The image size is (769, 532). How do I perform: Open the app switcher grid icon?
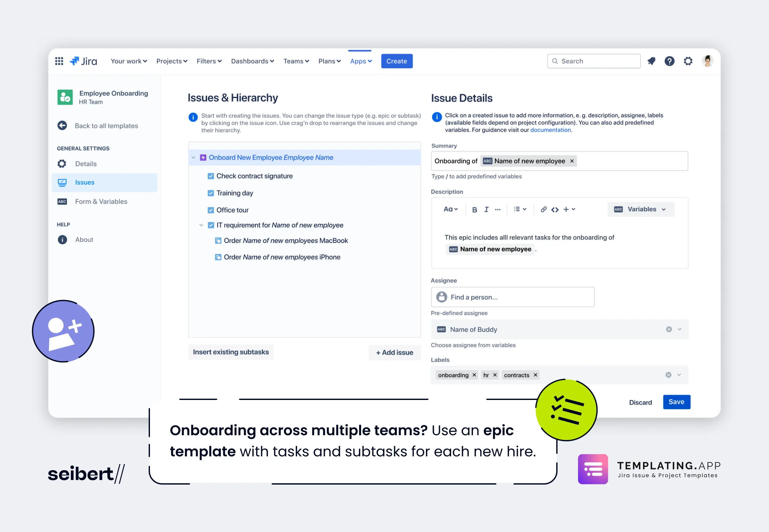(59, 61)
